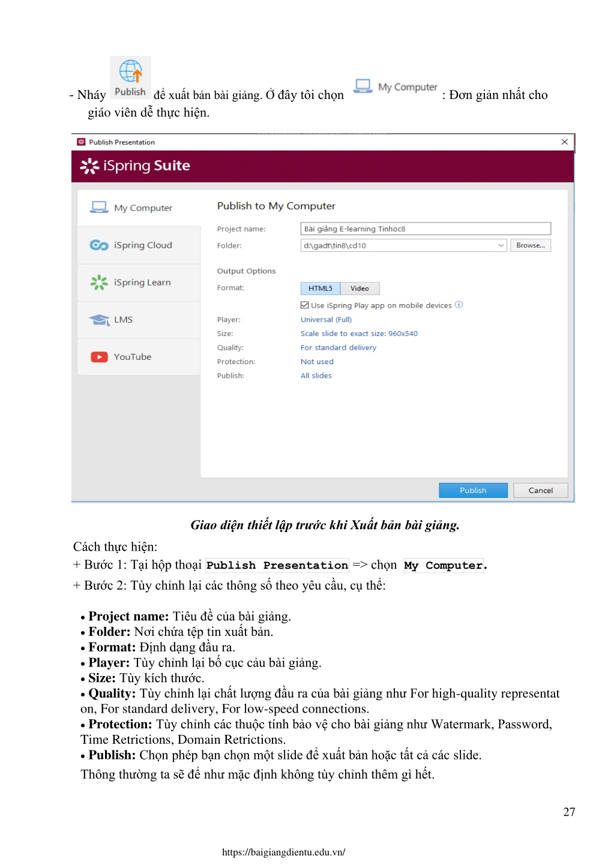614x868 pixels.
Task: Open baigiangdientu.edu.vn footer link
Action: [x=283, y=852]
